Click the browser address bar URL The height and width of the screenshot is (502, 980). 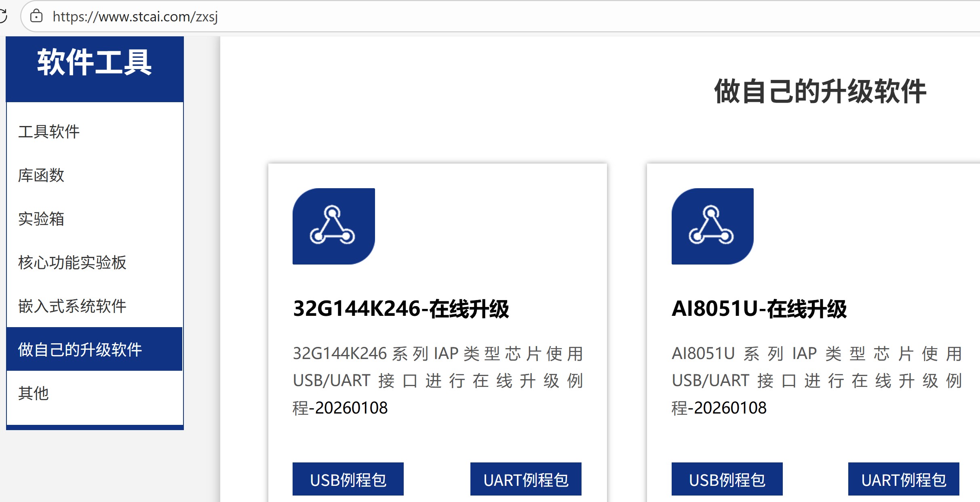(x=135, y=17)
